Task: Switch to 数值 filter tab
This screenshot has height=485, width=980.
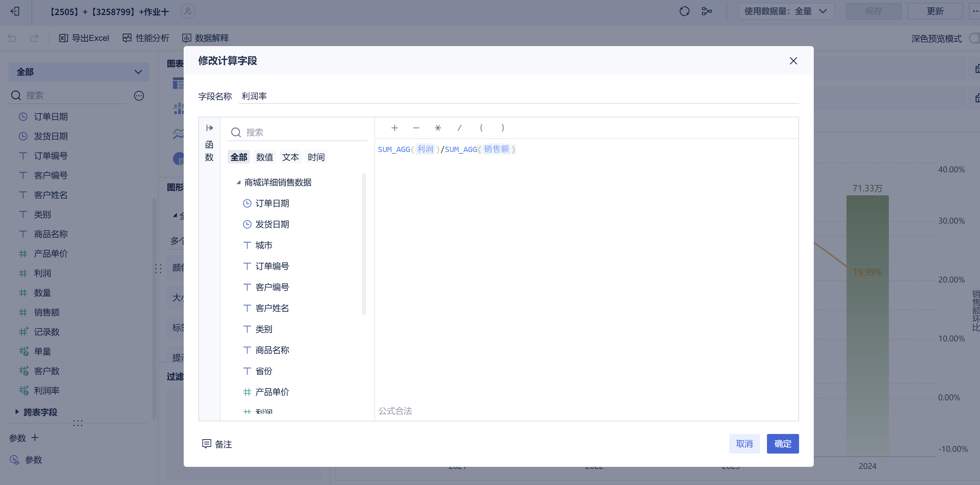Action: tap(264, 157)
